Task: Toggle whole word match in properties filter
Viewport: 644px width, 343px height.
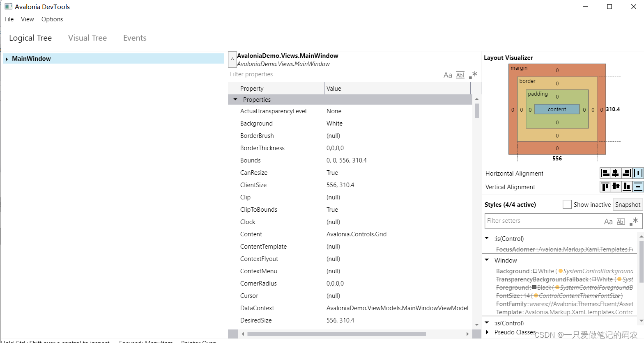Action: click(460, 75)
